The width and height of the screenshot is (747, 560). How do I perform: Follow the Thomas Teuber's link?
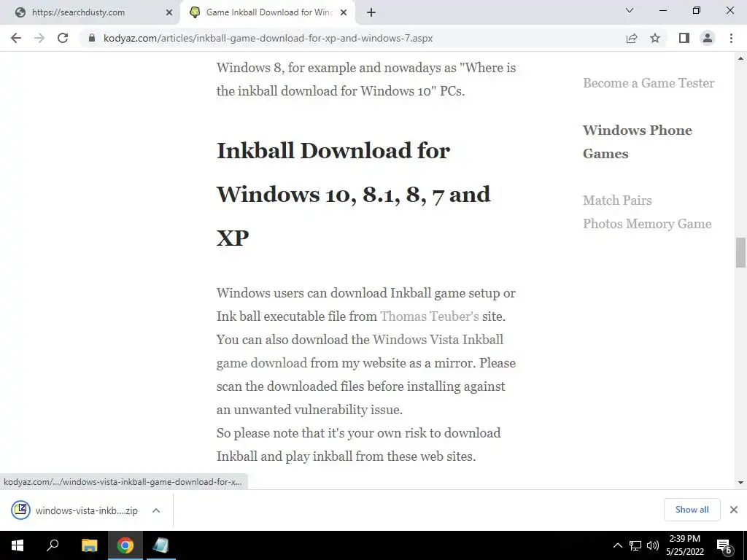click(x=429, y=316)
